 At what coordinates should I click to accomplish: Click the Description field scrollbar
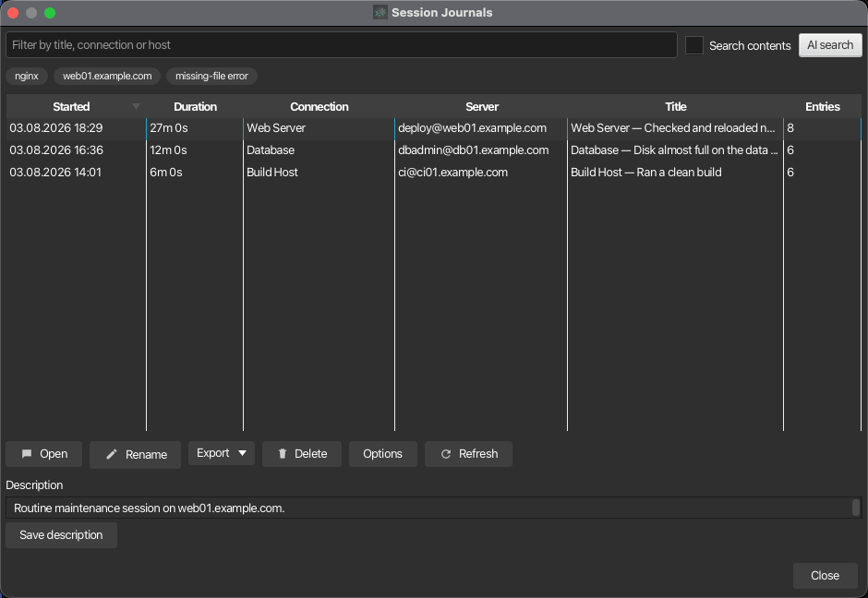tap(856, 508)
